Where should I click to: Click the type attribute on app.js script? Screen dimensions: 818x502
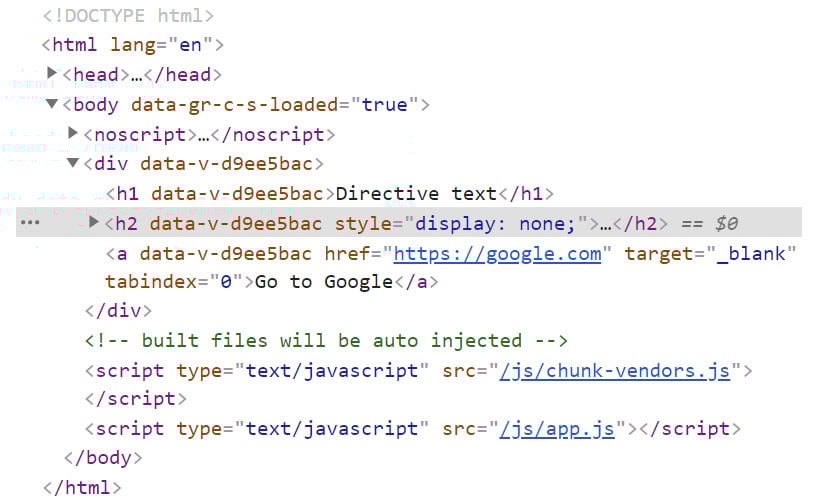click(x=303, y=429)
